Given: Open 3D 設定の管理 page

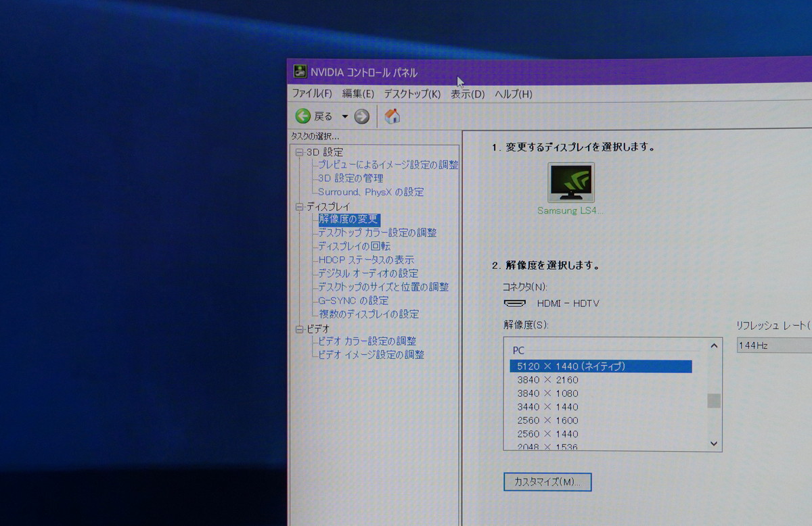Looking at the screenshot, I should [351, 178].
